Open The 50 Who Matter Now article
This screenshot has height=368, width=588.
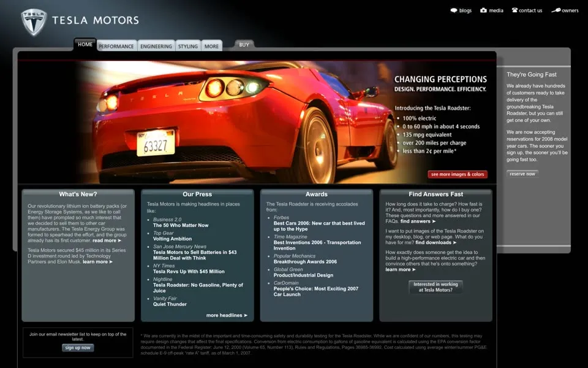[181, 225]
